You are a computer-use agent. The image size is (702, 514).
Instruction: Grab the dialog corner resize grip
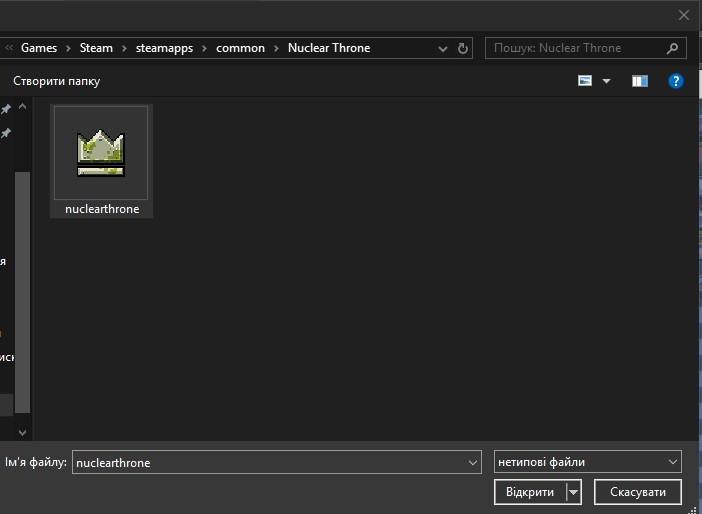pos(693,510)
